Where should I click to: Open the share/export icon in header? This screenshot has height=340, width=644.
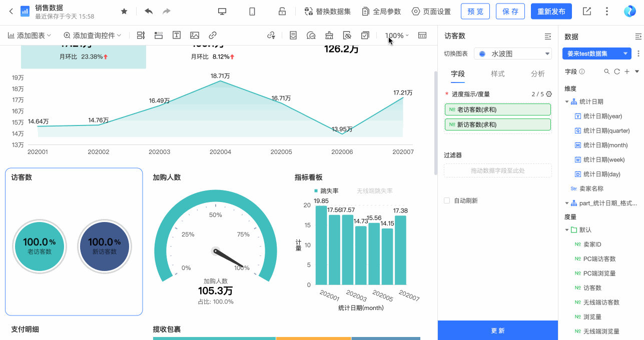587,11
